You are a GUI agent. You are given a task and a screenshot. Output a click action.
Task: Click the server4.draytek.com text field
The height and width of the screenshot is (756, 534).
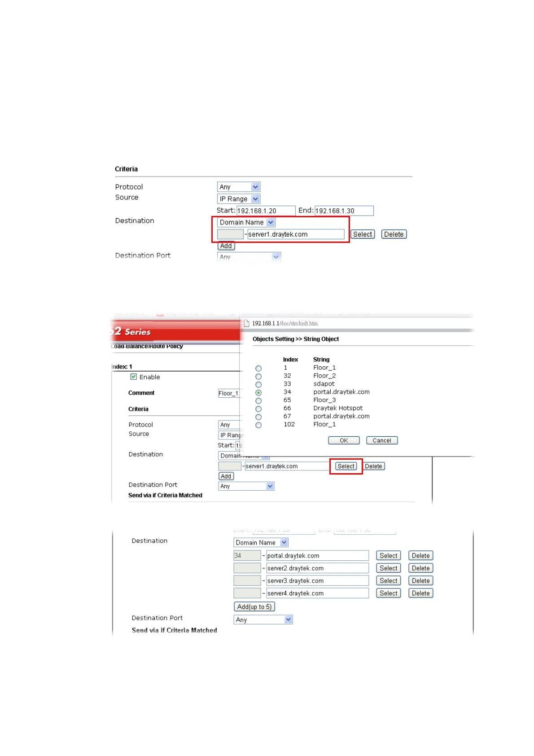pos(318,593)
